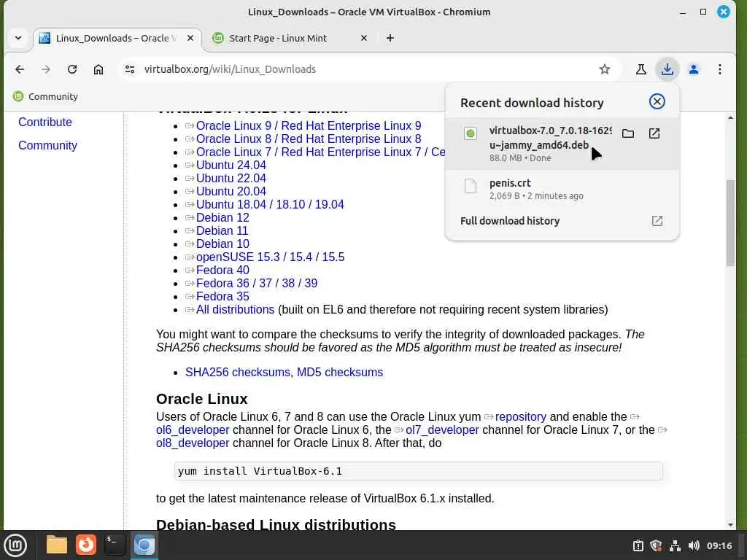Viewport: 747px width, 560px height.
Task: Open the Chrome Labs flask icon
Action: (640, 69)
